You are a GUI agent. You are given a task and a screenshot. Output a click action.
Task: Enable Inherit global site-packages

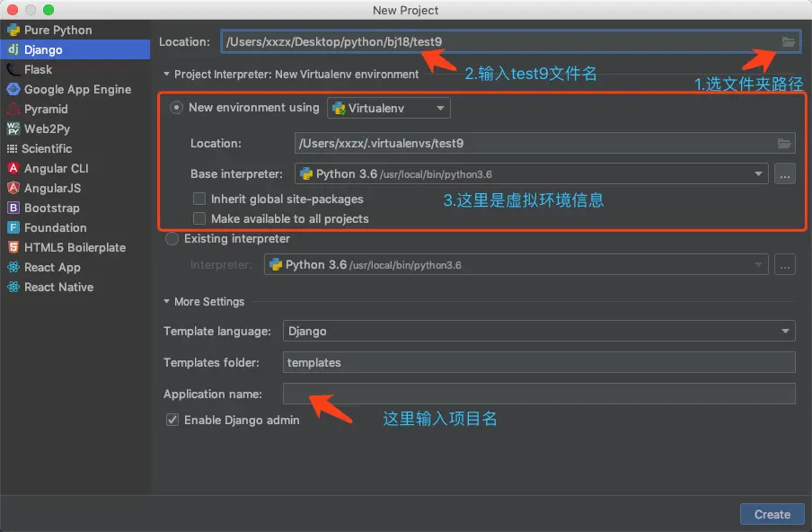(199, 199)
